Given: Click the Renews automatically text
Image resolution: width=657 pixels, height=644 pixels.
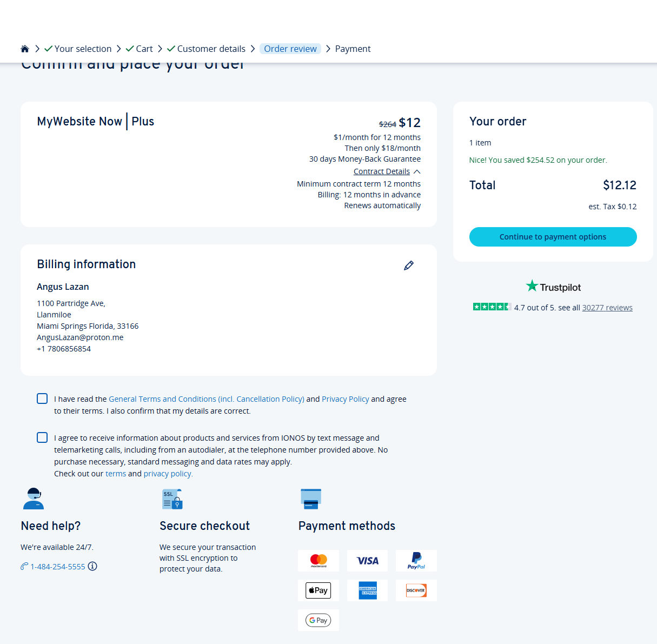Looking at the screenshot, I should click(x=382, y=205).
